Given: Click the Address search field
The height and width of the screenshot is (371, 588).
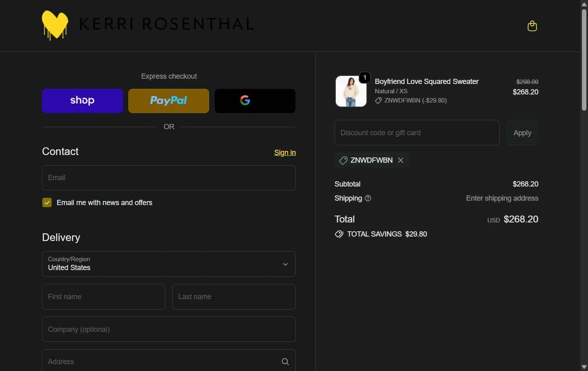Looking at the screenshot, I should [169, 361].
